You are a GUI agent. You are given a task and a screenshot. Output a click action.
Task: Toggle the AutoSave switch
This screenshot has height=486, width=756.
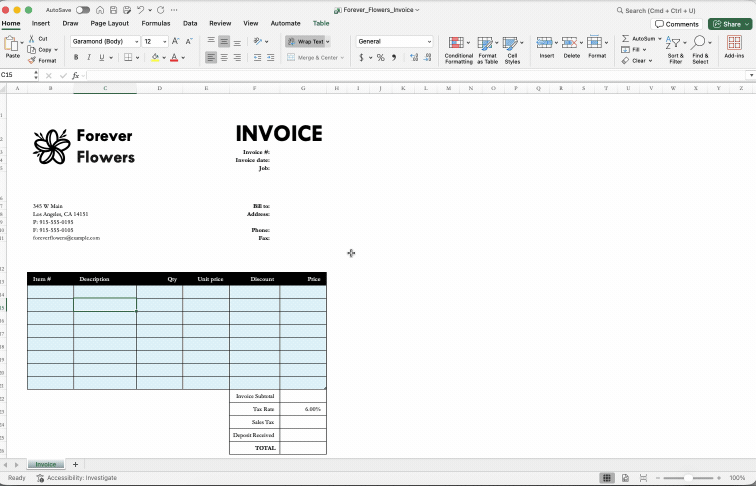click(83, 10)
